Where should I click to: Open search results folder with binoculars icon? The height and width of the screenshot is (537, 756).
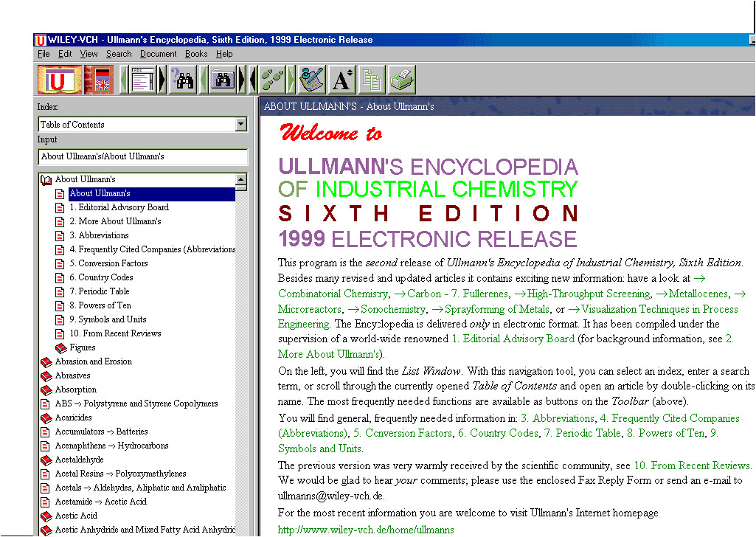point(223,80)
